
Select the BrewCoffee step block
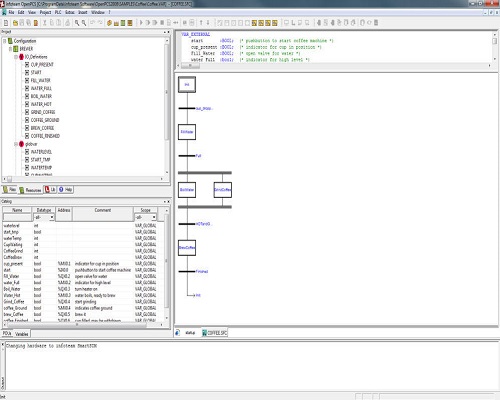click(187, 248)
